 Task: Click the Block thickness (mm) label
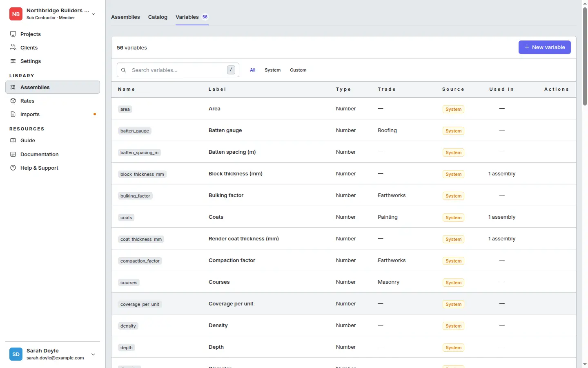point(236,173)
